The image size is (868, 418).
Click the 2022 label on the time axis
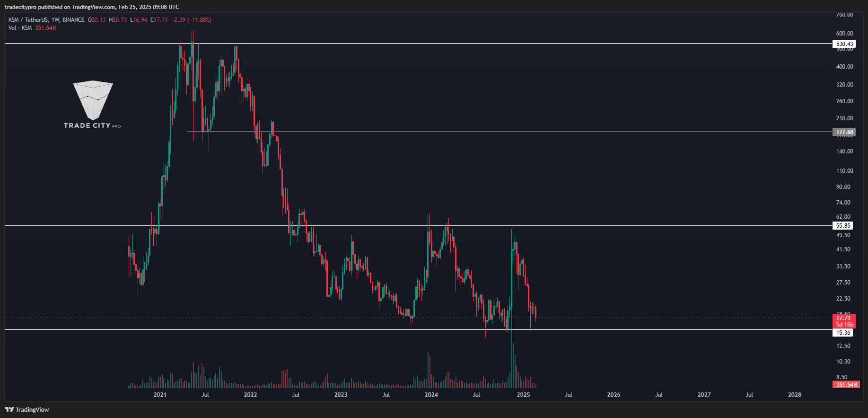250,395
